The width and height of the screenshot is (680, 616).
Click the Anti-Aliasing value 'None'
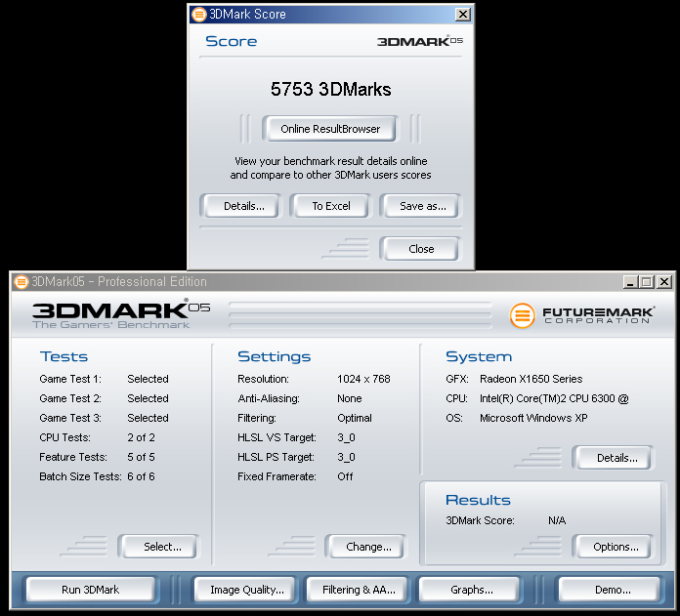pyautogui.click(x=350, y=398)
